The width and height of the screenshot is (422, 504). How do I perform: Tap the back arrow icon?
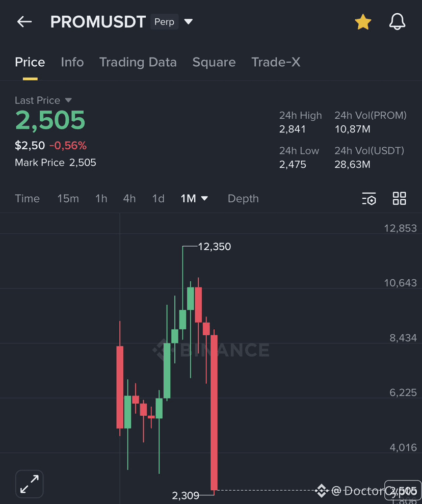[x=24, y=22]
